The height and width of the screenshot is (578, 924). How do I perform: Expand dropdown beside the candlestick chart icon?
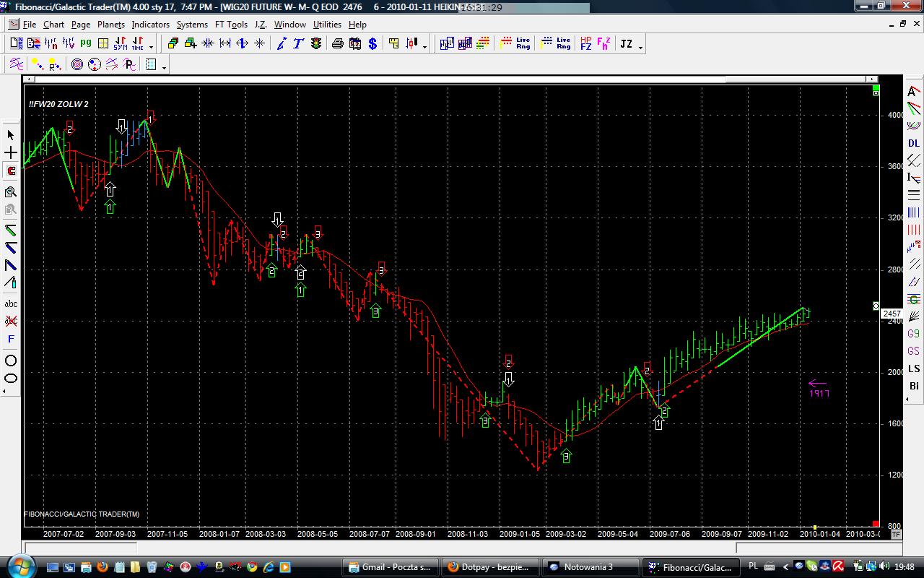click(x=424, y=48)
